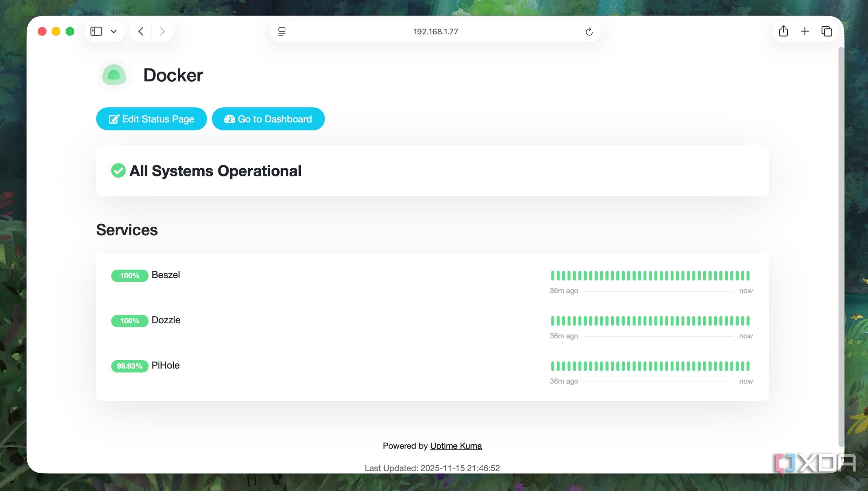
Task: Click the green checkmark status icon
Action: [x=118, y=171]
